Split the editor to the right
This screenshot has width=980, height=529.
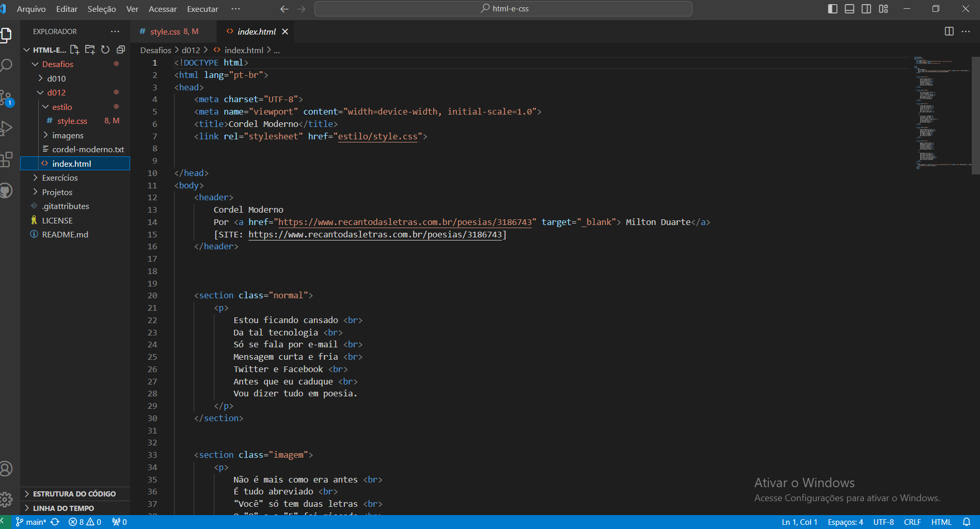tap(949, 31)
